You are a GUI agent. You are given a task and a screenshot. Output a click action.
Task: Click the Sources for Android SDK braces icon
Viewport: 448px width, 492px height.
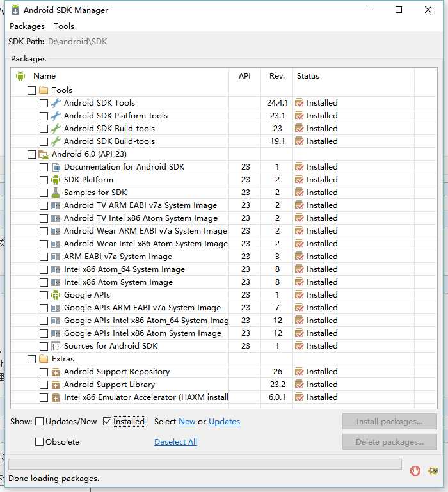click(56, 346)
